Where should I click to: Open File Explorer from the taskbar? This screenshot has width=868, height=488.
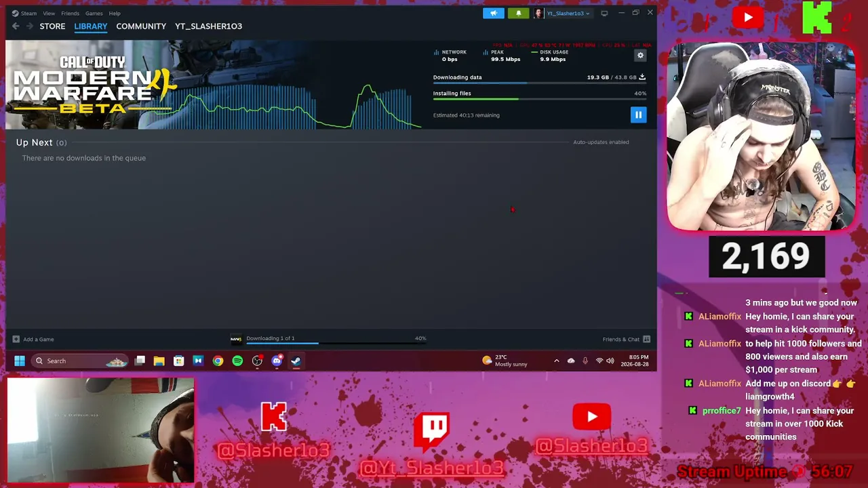159,361
